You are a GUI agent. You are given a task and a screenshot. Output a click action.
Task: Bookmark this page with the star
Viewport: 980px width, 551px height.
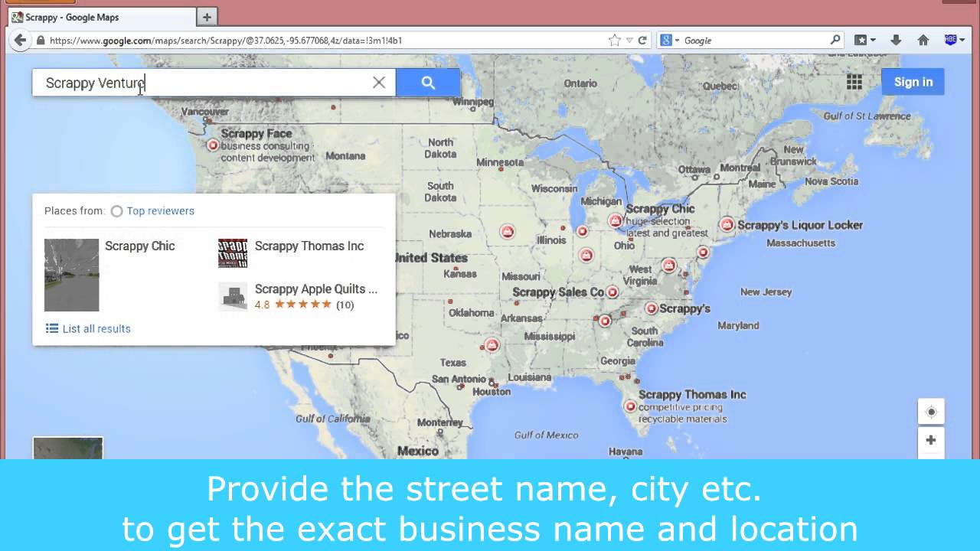click(x=614, y=41)
